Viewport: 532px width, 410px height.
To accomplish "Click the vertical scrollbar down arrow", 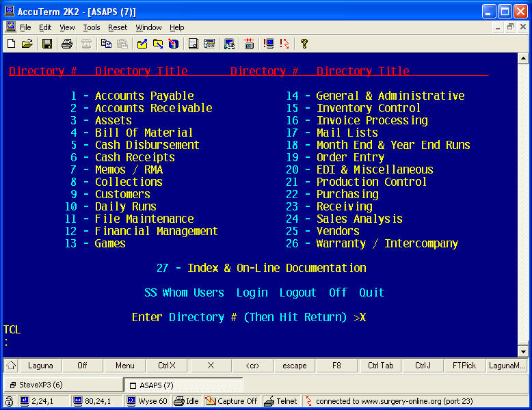I will point(523,351).
